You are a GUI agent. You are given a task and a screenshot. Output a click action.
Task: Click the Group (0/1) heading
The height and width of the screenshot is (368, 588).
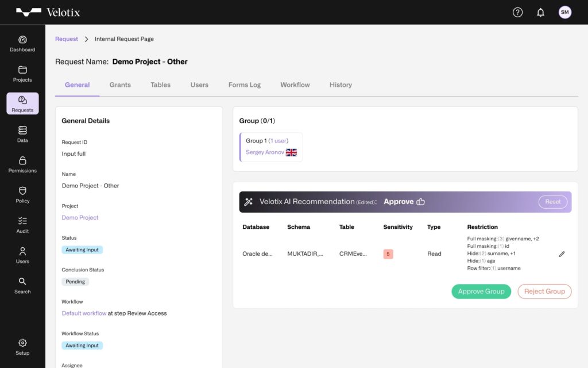(257, 121)
